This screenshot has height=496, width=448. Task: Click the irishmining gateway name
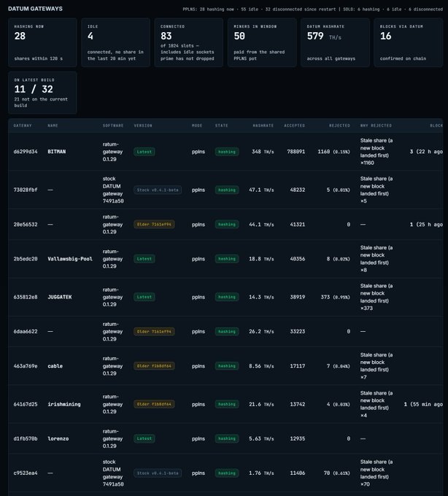(64, 404)
